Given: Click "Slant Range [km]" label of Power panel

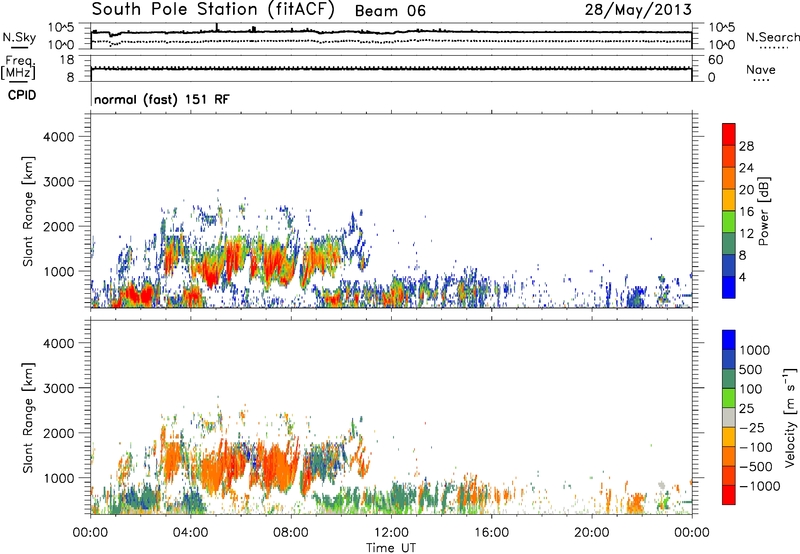Looking at the screenshot, I should coord(28,211).
